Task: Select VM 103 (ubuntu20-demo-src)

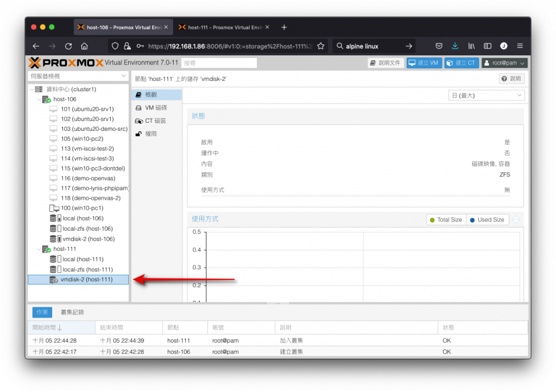Action: click(x=94, y=129)
